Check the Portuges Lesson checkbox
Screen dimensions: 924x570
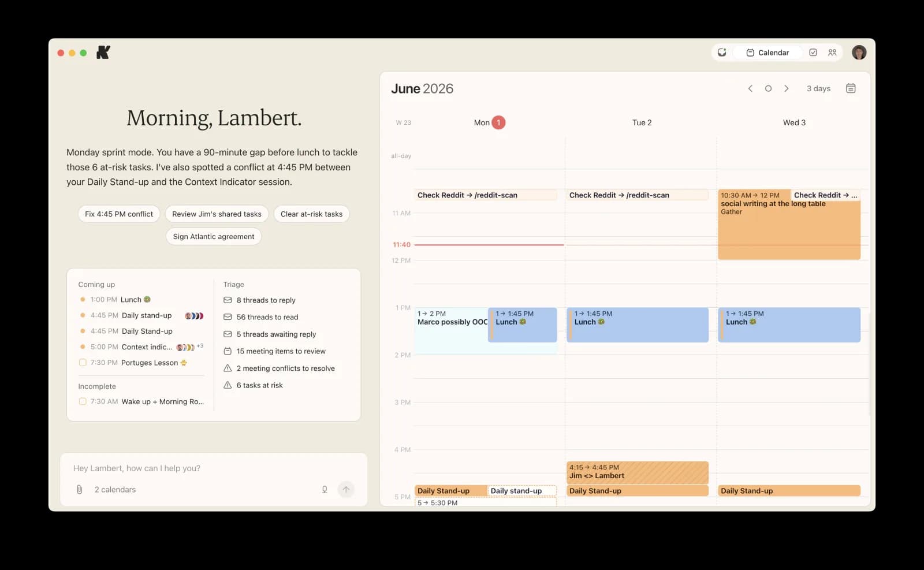point(83,363)
